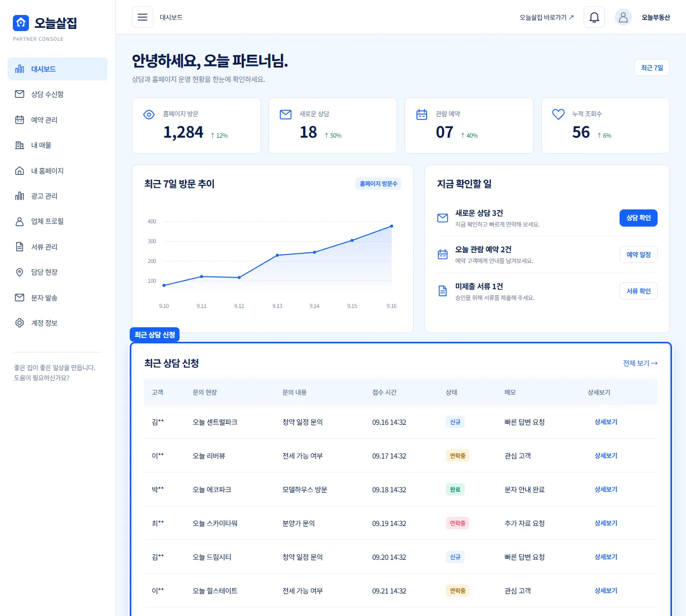Open 상세보기 for 오늘 에코파크 row
The width and height of the screenshot is (686, 616).
click(x=606, y=490)
